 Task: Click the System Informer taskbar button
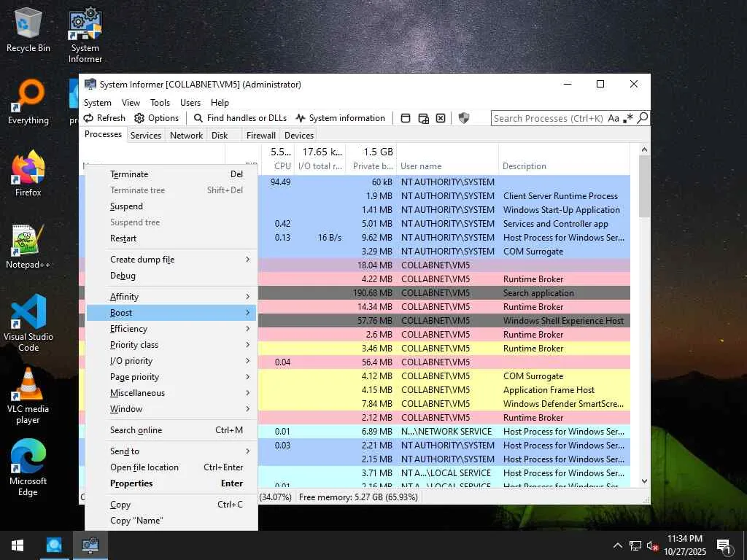tap(90, 545)
